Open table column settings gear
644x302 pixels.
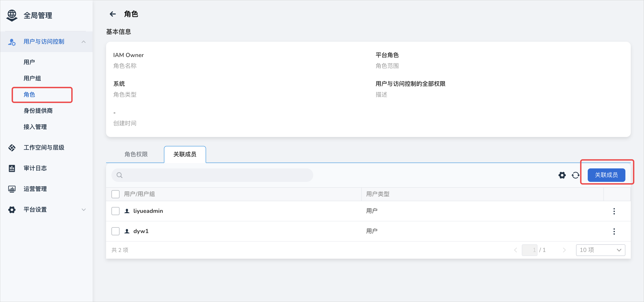click(562, 175)
